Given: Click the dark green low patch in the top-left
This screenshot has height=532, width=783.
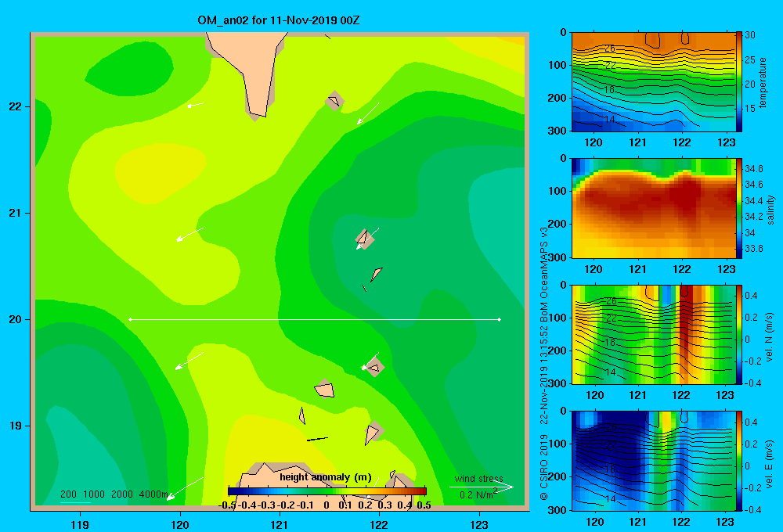Looking at the screenshot, I should tap(130, 67).
